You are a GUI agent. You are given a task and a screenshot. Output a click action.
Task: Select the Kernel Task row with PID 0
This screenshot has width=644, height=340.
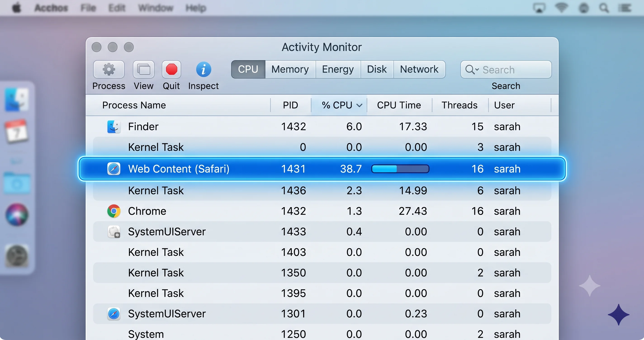tap(322, 147)
